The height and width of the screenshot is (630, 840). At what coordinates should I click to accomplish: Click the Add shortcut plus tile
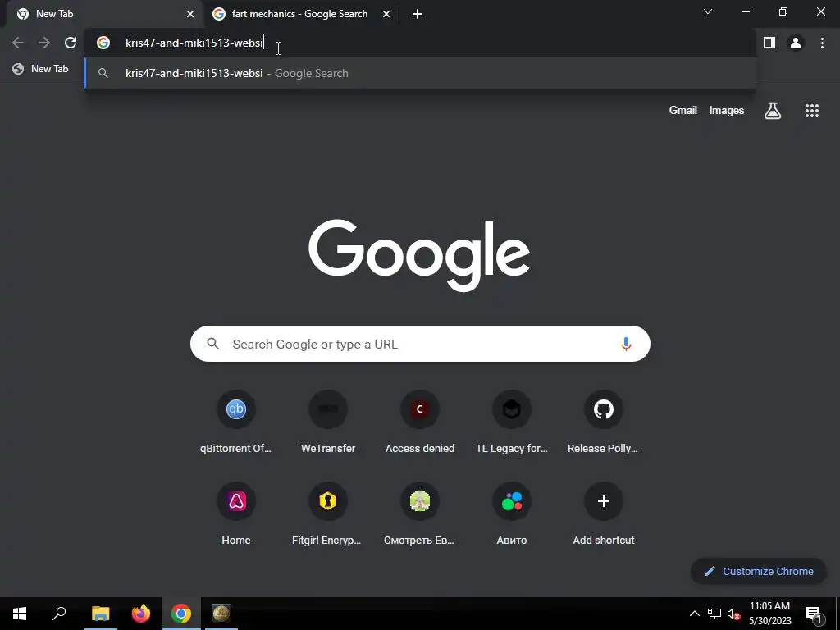(x=603, y=514)
